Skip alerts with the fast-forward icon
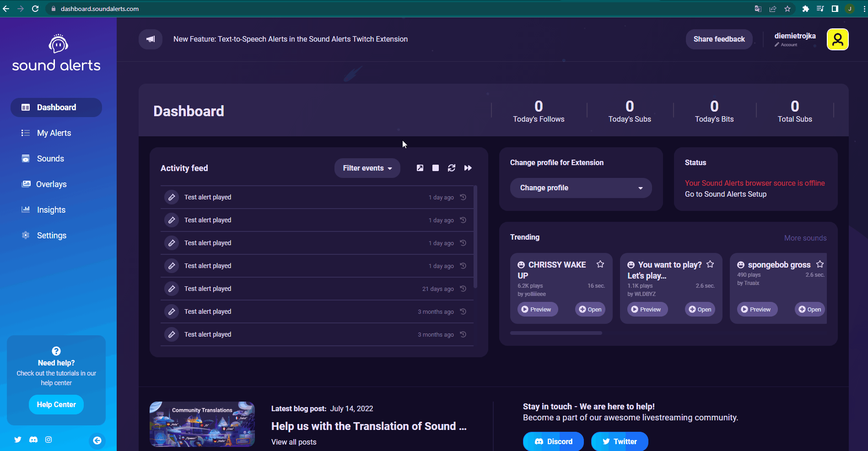The height and width of the screenshot is (451, 868). pos(468,168)
